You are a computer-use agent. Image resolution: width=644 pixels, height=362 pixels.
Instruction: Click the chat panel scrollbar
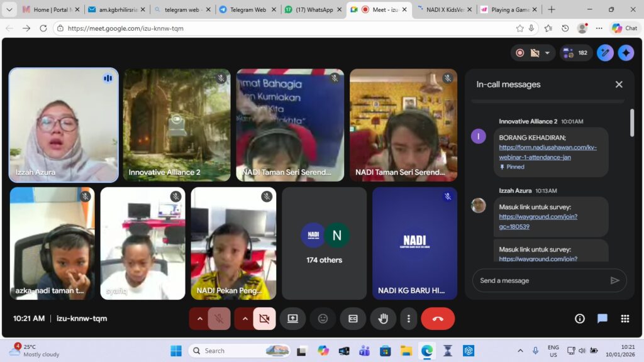(632, 123)
